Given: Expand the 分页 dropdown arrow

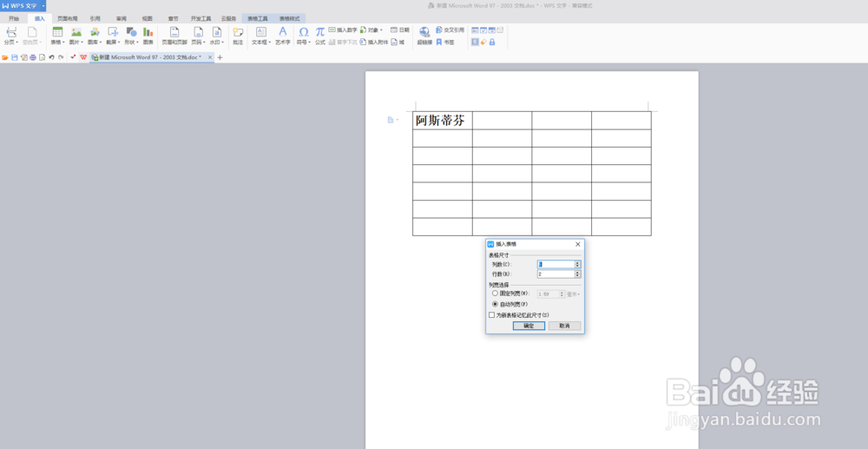Looking at the screenshot, I should tap(17, 42).
